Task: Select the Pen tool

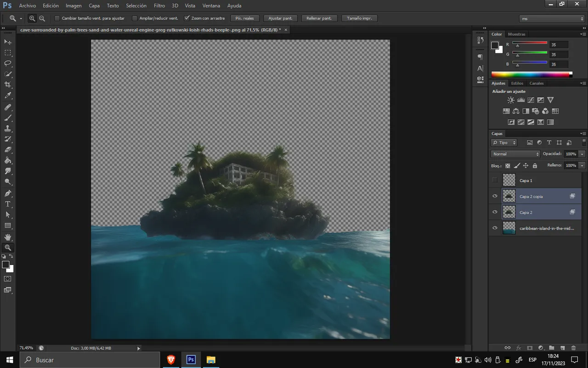Action: pyautogui.click(x=8, y=193)
